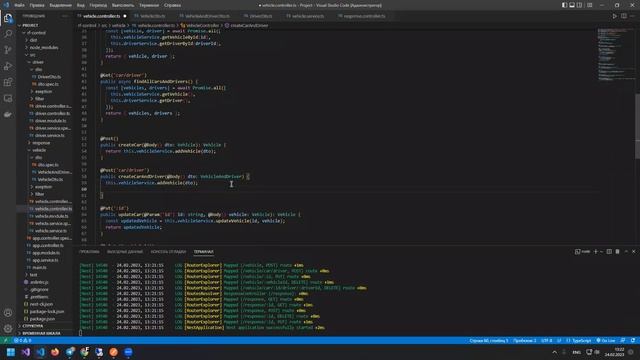Expand the dist folder

click(x=33, y=40)
